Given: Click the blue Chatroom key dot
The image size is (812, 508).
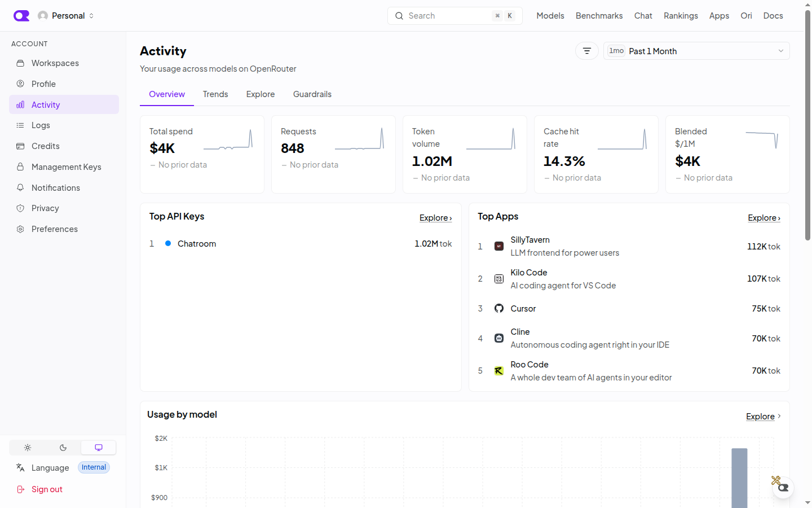Looking at the screenshot, I should click(168, 243).
